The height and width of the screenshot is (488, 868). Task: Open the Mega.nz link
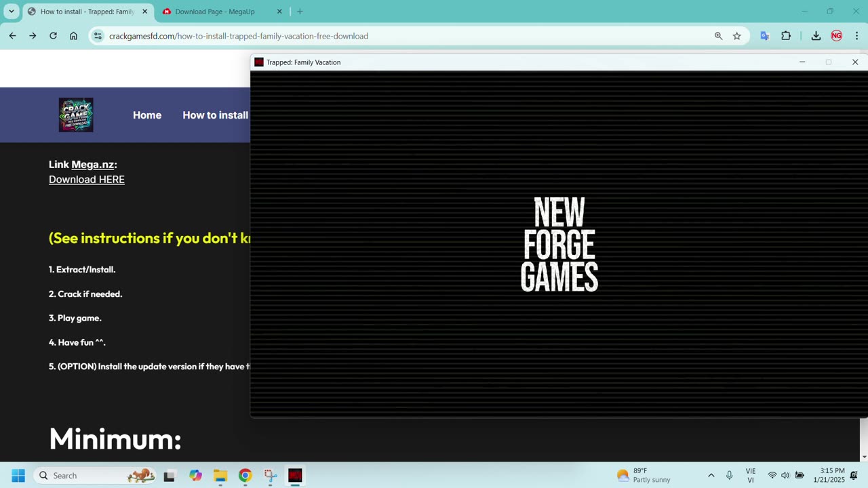tap(93, 164)
